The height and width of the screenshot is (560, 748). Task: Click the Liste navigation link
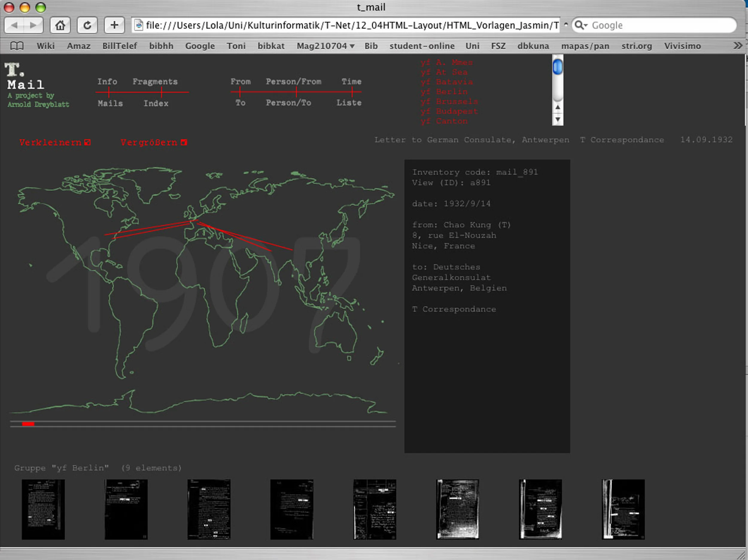tap(349, 103)
